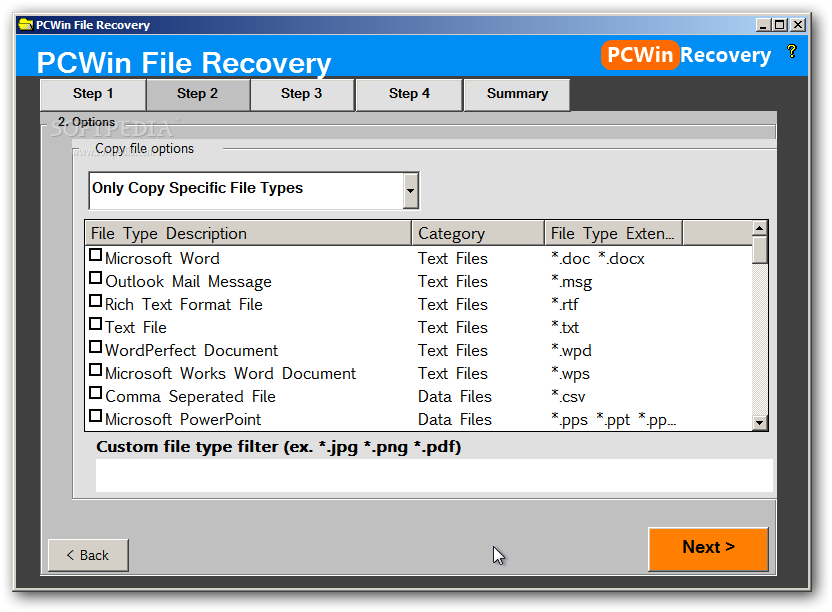Click the *.txt extension entry
Image resolution: width=832 pixels, height=612 pixels.
tap(565, 327)
